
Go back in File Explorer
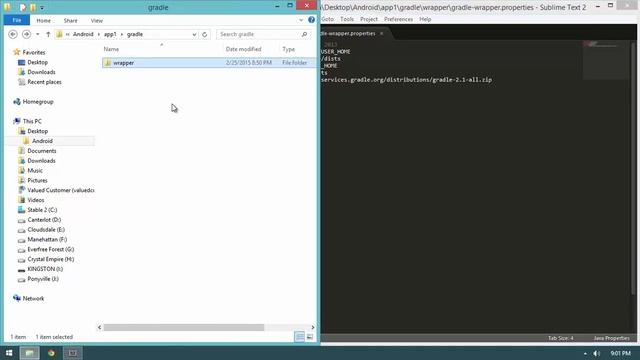coord(13,34)
